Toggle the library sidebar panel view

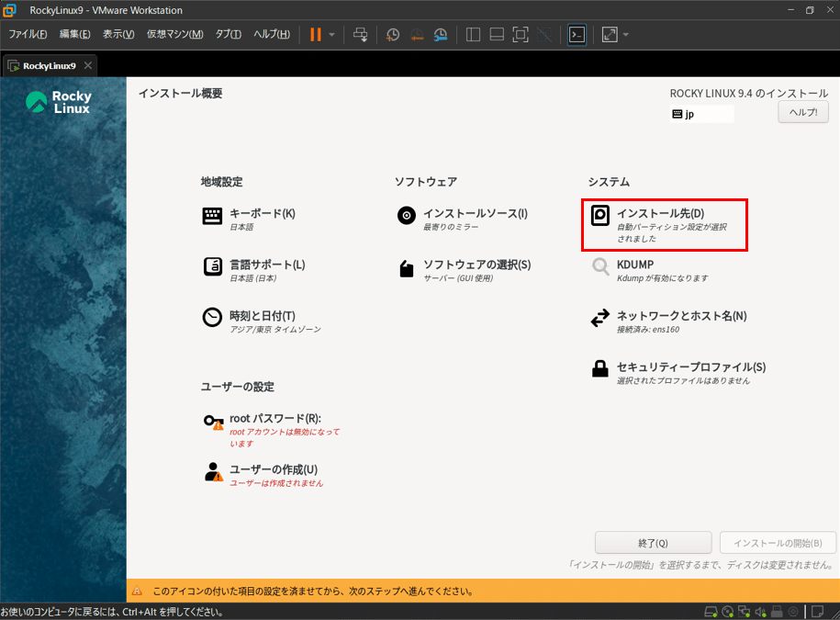coord(473,34)
